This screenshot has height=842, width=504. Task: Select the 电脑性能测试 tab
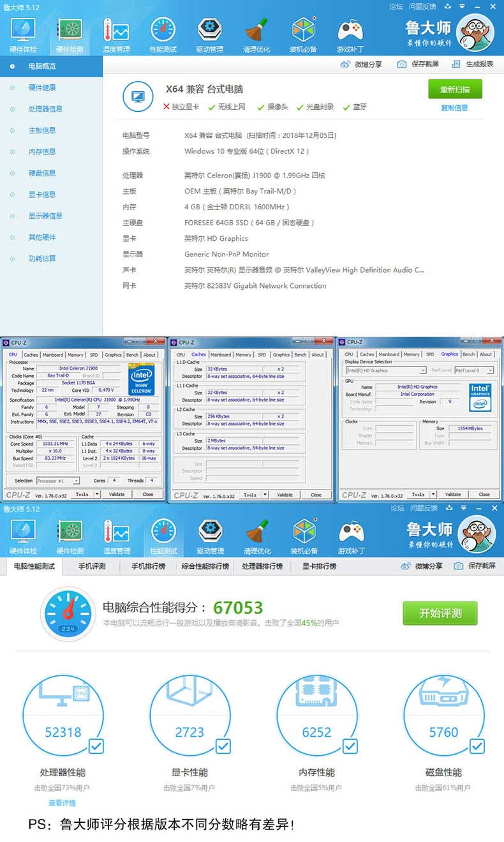(34, 566)
